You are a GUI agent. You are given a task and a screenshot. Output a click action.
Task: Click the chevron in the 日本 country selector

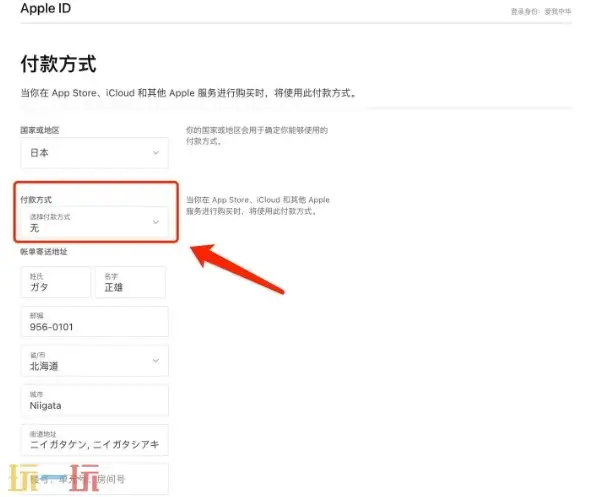tap(156, 153)
